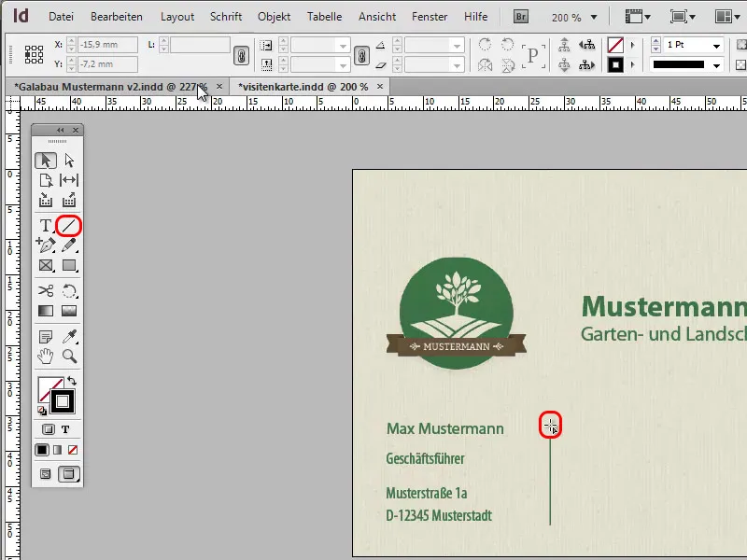Screen dimensions: 747x560
Task: Apply Gradient mode button
Action: 58,450
